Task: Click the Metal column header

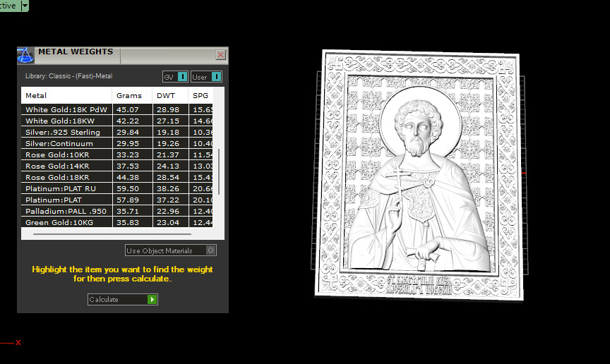Action: tap(66, 95)
